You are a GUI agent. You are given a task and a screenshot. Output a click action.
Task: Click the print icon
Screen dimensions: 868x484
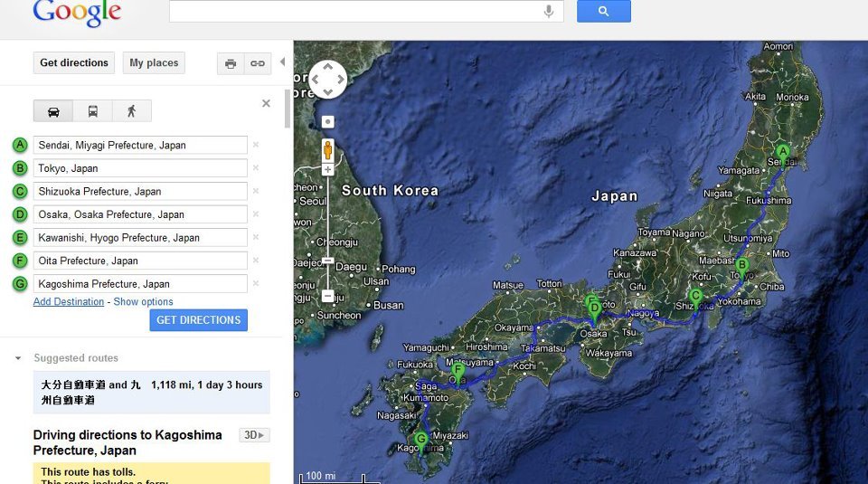[x=231, y=63]
